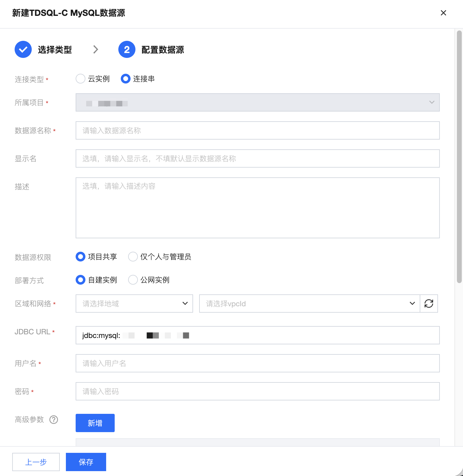Focus the 显示名 input field

tap(258, 158)
